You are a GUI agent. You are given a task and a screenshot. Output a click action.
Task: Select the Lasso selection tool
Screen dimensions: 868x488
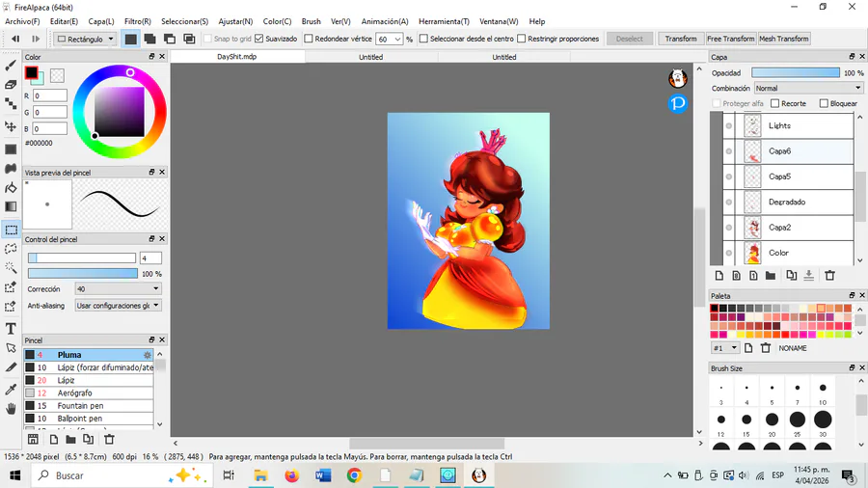point(11,249)
